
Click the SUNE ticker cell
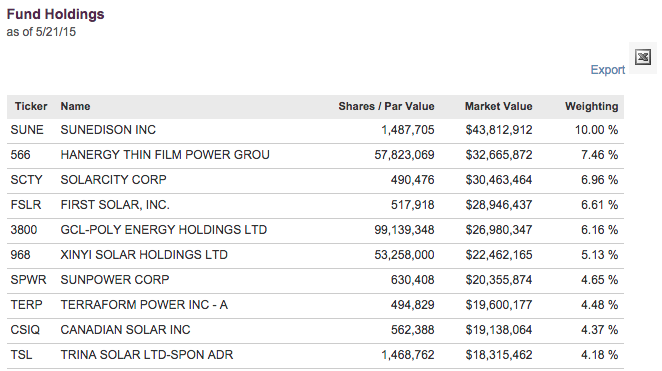pos(27,130)
